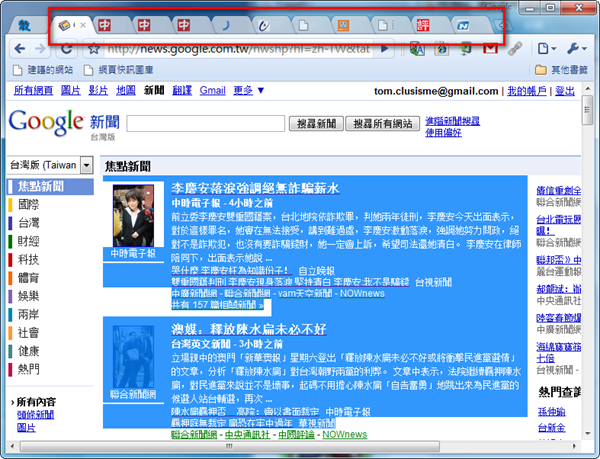Select 財經 category in the sidebar
Image resolution: width=600 pixels, height=459 pixels.
tap(28, 241)
